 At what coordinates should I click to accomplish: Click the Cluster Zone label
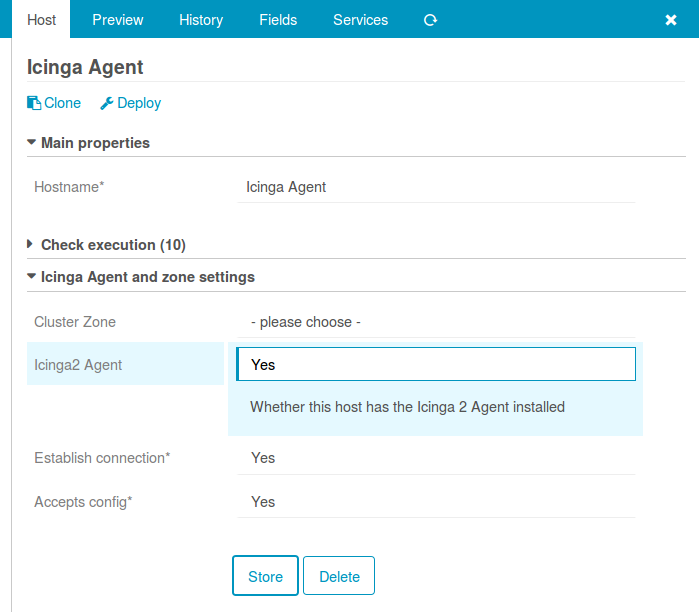click(75, 322)
